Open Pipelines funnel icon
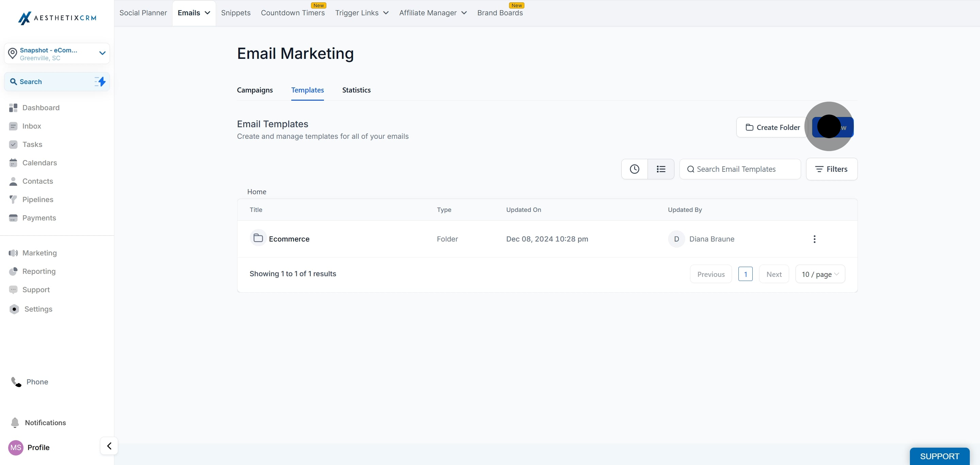 (x=13, y=200)
